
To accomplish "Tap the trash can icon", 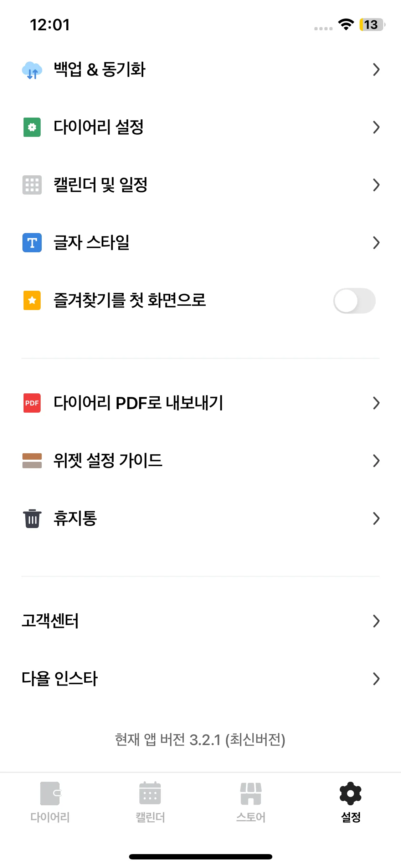I will click(x=32, y=518).
